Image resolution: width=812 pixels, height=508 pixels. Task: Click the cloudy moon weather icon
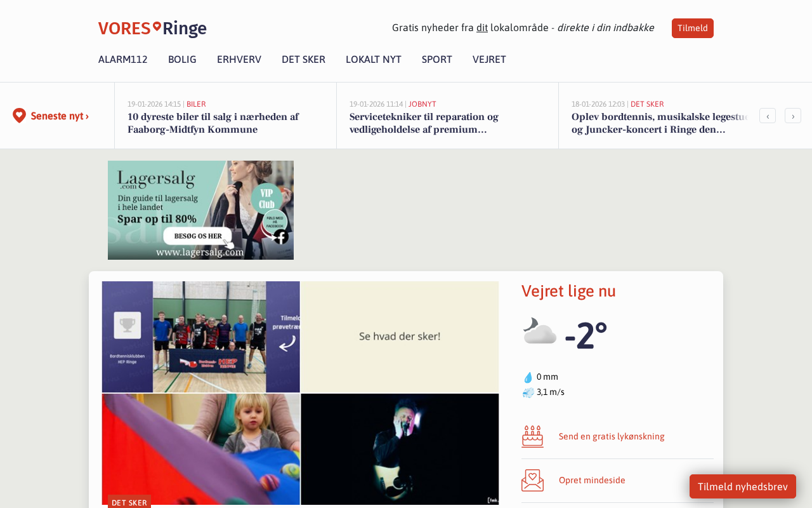coord(539,332)
